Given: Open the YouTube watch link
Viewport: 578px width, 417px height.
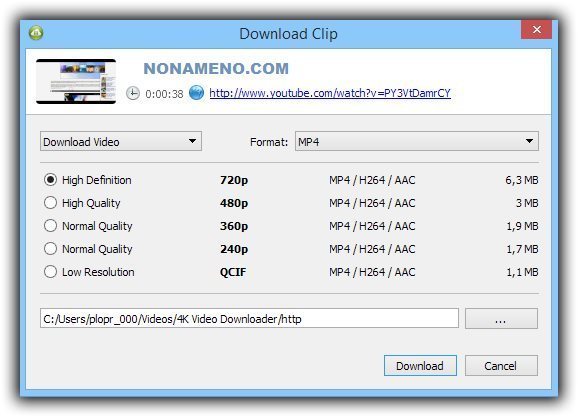Looking at the screenshot, I should [330, 93].
